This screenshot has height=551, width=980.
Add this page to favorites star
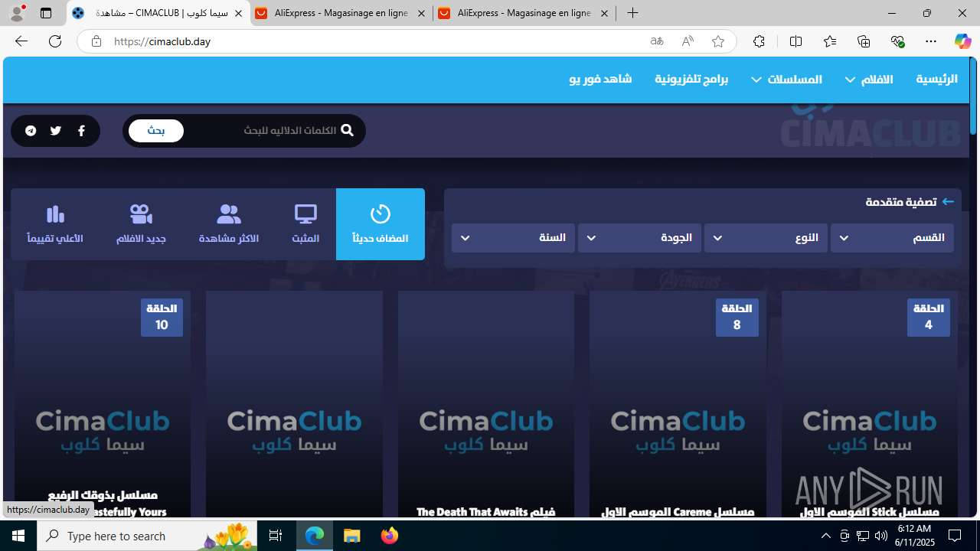pyautogui.click(x=718, y=41)
